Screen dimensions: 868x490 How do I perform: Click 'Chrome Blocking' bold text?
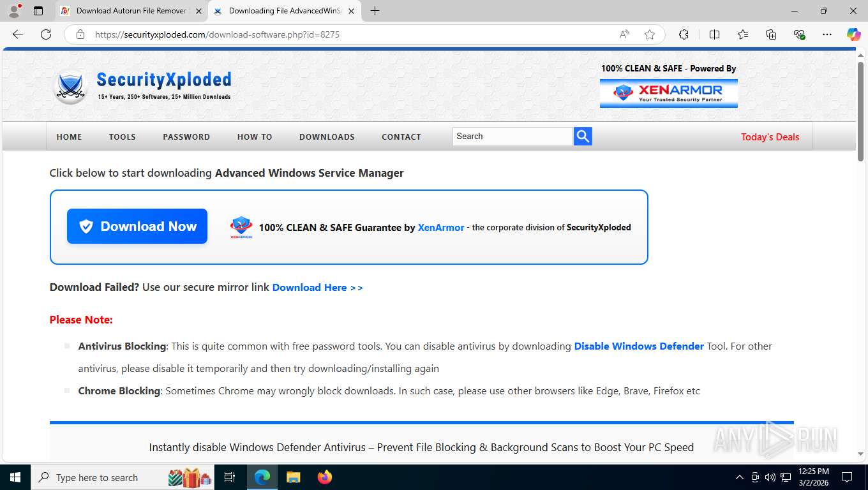tap(119, 390)
